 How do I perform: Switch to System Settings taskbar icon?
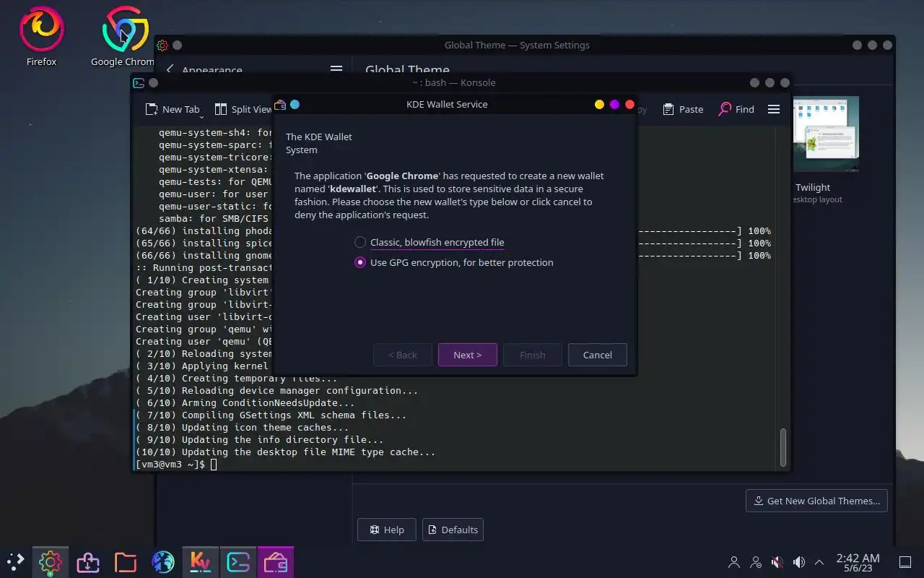50,561
